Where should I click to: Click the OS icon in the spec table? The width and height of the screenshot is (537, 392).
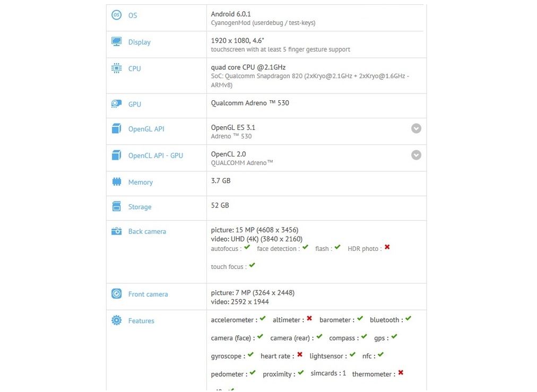click(x=116, y=15)
